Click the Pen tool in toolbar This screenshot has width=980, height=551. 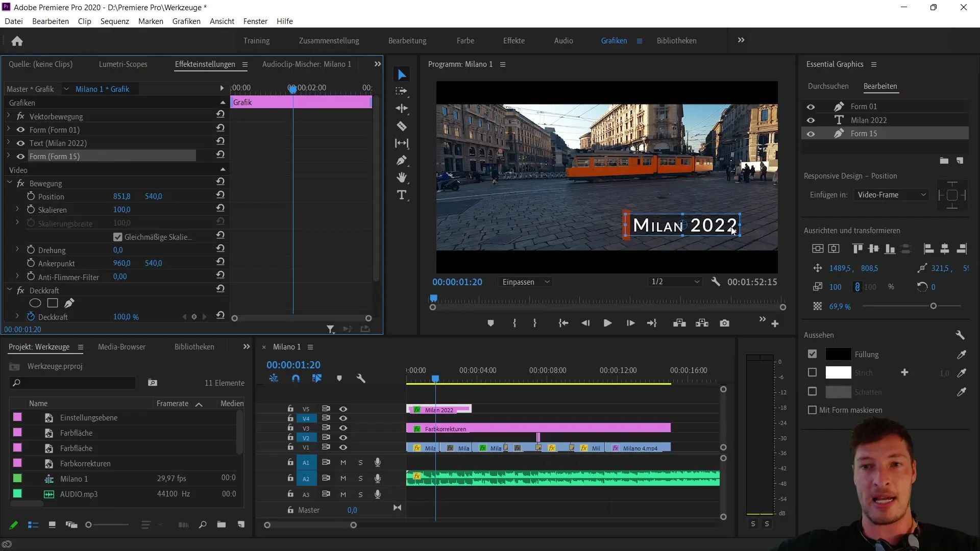tap(403, 160)
